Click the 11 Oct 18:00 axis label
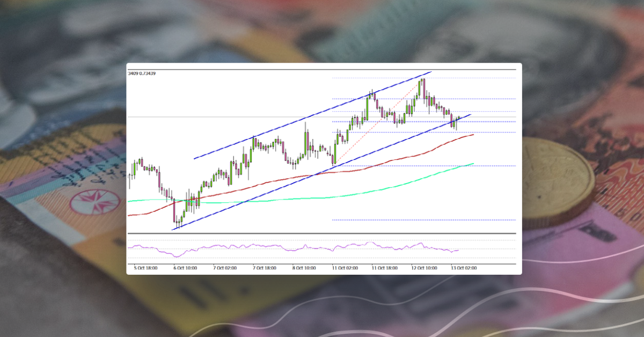 384,267
